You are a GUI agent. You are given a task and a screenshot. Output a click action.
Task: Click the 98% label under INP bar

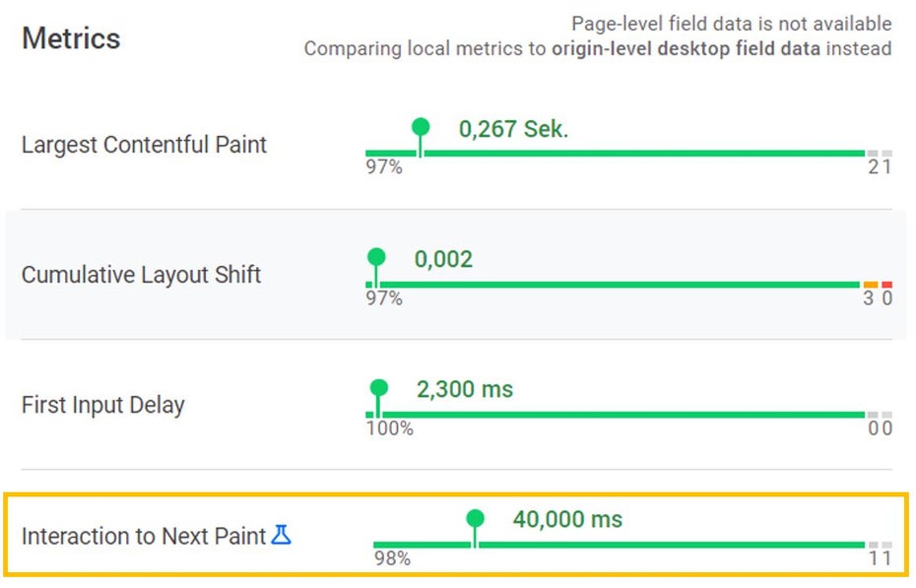391,559
